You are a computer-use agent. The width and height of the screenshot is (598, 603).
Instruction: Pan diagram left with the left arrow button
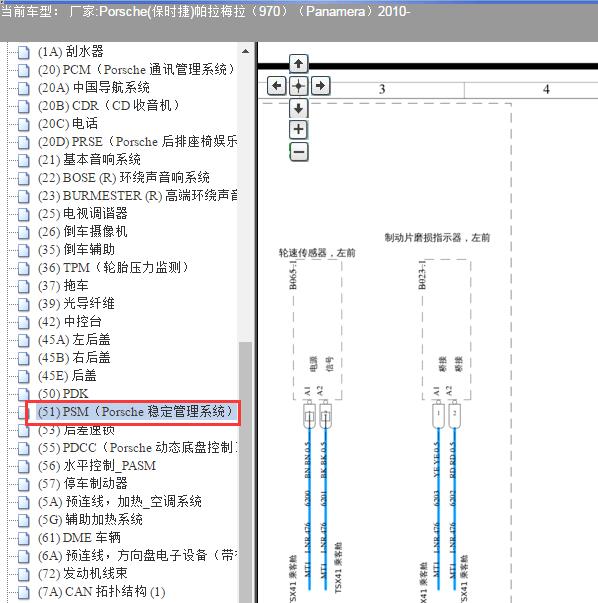[277, 85]
